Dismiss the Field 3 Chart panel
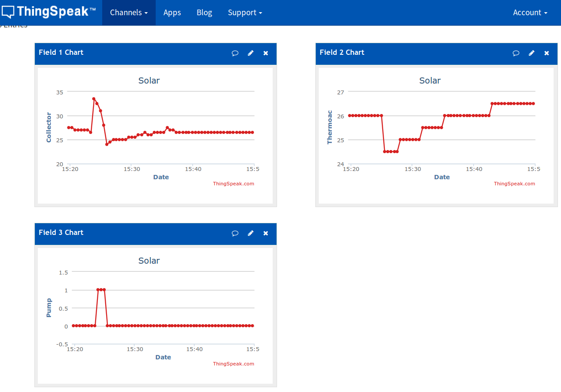Viewport: 561px width, 392px height. pyautogui.click(x=266, y=233)
